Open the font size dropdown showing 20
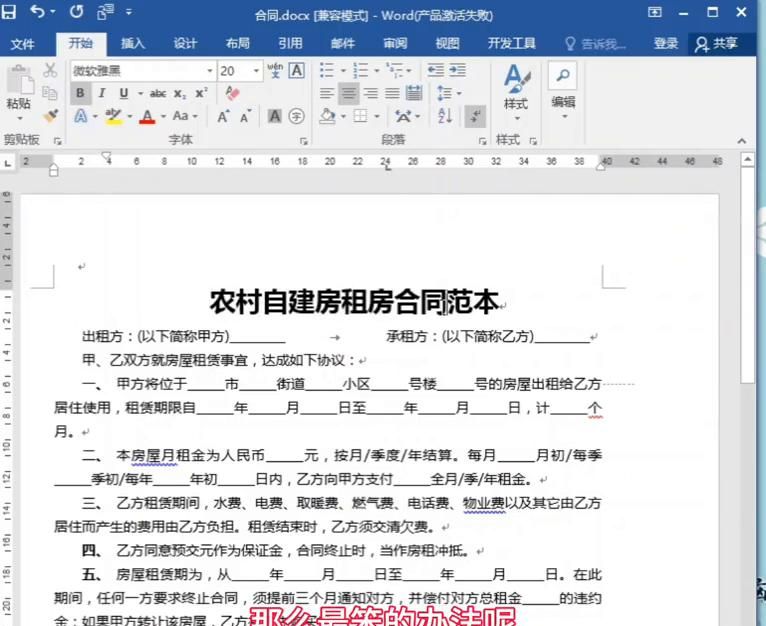Screen dimensions: 766x626 click(x=256, y=71)
